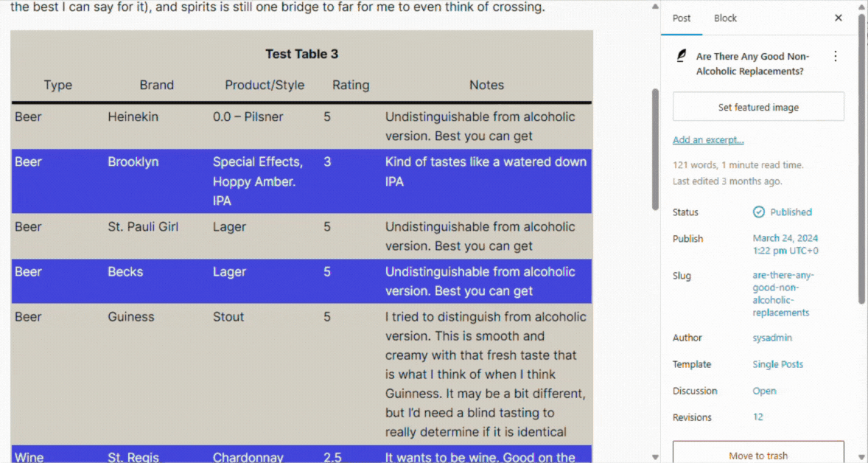Click the leaf post type icon
Viewport: 868px width, 463px height.
(x=680, y=56)
